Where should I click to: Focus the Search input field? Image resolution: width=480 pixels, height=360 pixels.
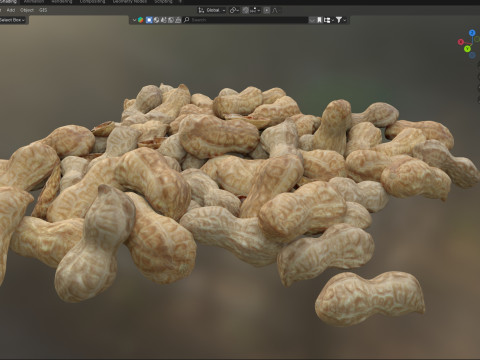[x=246, y=20]
